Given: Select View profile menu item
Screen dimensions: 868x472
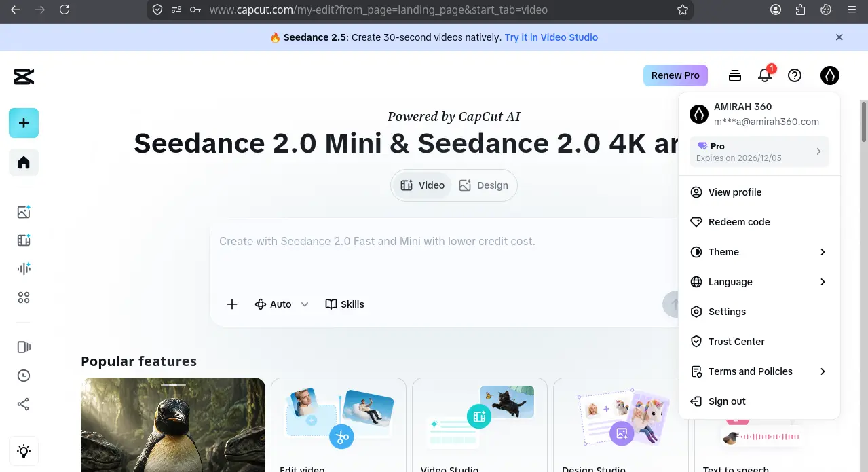Looking at the screenshot, I should pos(759,192).
